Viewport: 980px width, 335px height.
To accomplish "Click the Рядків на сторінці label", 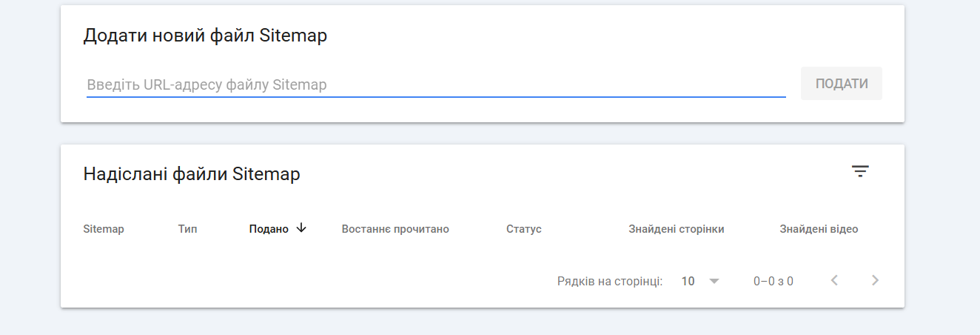I will [610, 281].
